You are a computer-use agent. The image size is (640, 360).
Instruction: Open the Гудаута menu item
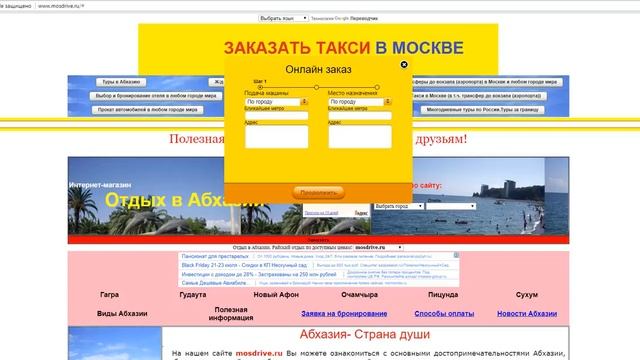pyautogui.click(x=193, y=295)
